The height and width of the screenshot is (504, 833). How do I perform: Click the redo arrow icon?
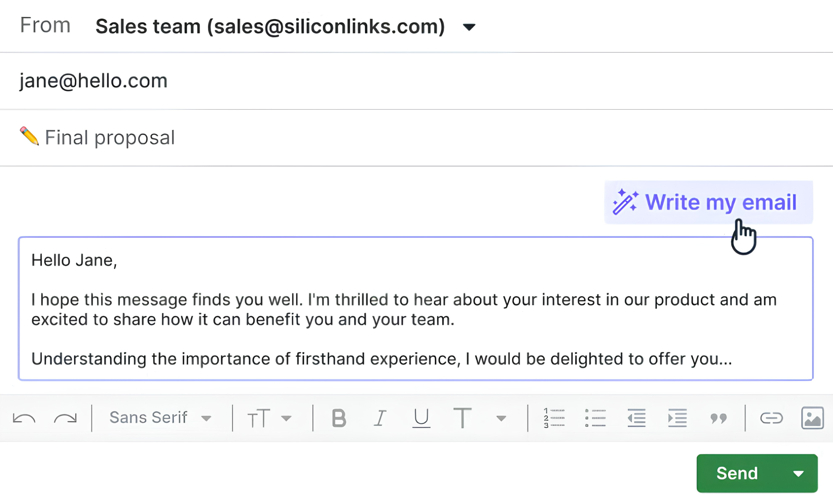pyautogui.click(x=65, y=418)
